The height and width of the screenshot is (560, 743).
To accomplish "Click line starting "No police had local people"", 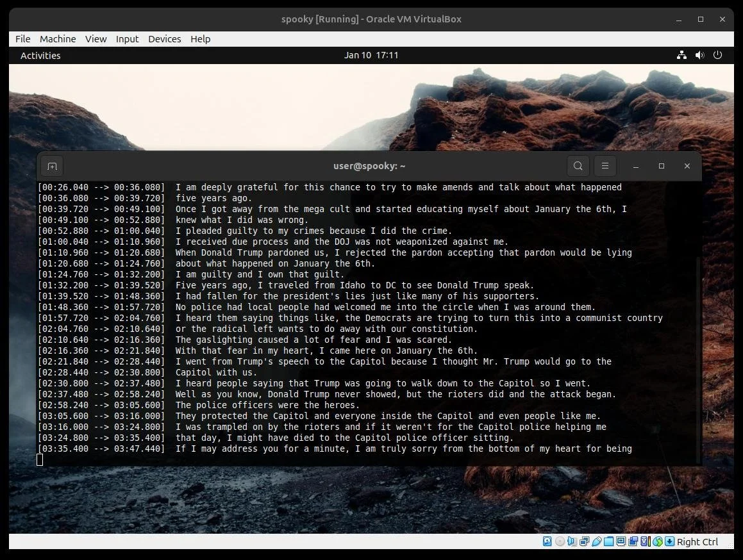I will [x=385, y=307].
